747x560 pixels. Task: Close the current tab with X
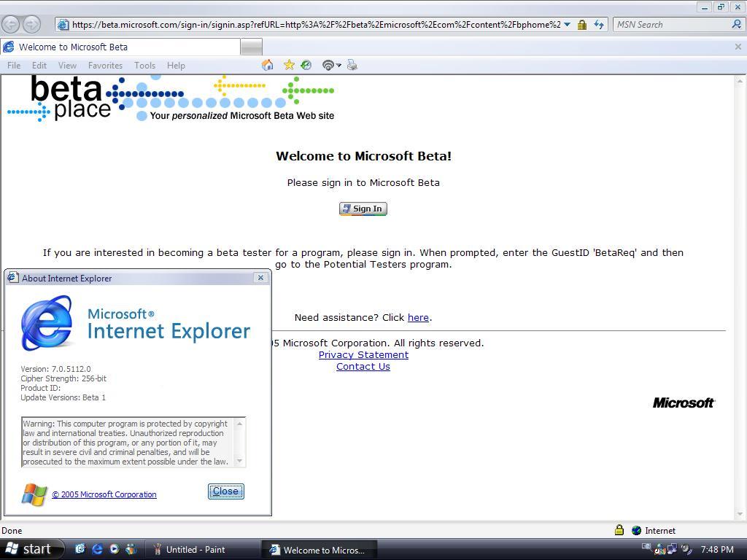[x=738, y=47]
